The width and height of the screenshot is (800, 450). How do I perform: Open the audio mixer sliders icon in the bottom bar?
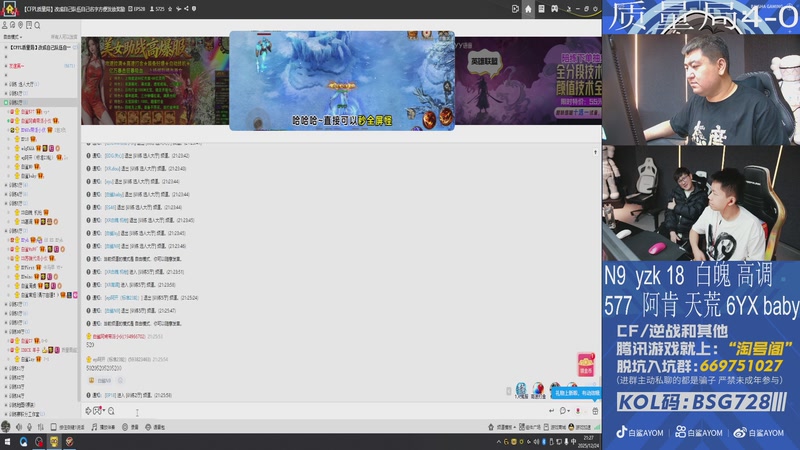(40, 427)
